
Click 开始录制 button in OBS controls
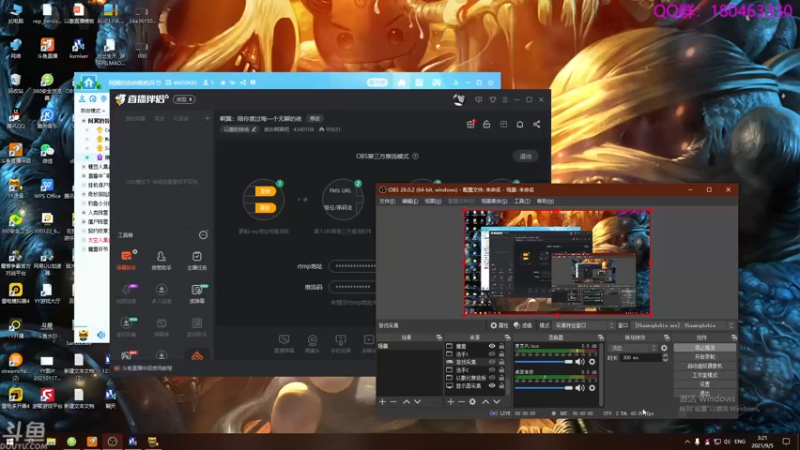(705, 357)
